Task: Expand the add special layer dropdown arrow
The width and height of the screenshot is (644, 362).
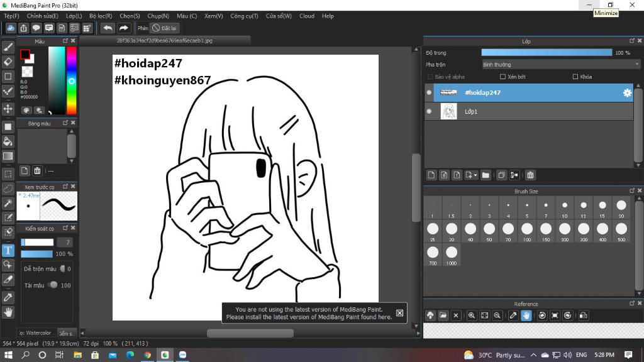Action: [475, 175]
